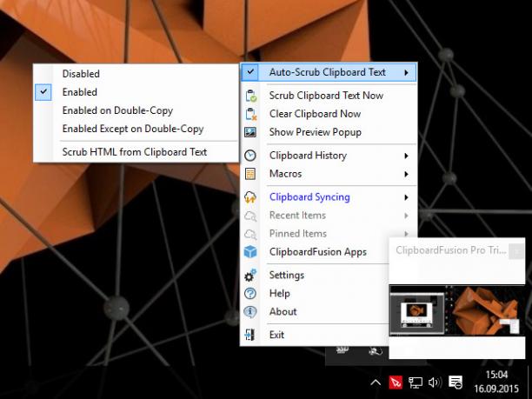
Task: Select the Disabled auto-scrub option
Action: coord(136,74)
